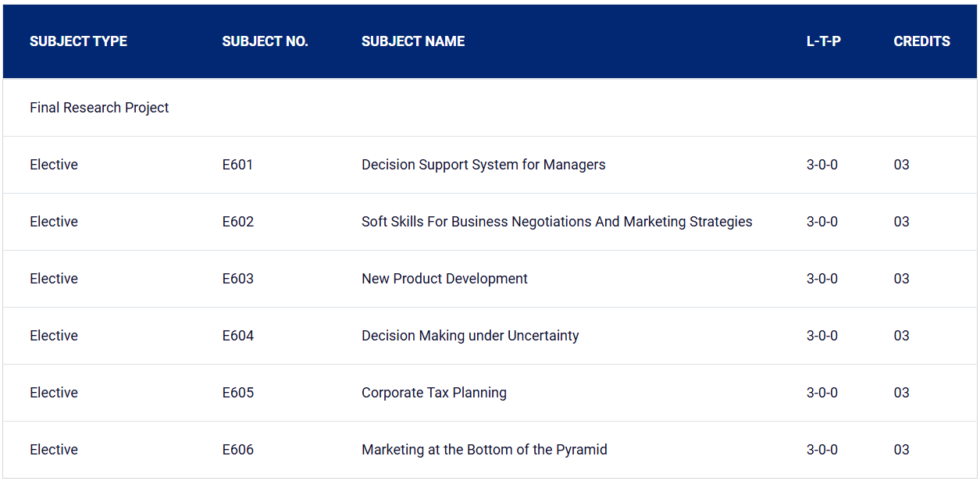Select Corporate Tax Planning subject
Image resolution: width=980 pixels, height=481 pixels.
point(434,393)
